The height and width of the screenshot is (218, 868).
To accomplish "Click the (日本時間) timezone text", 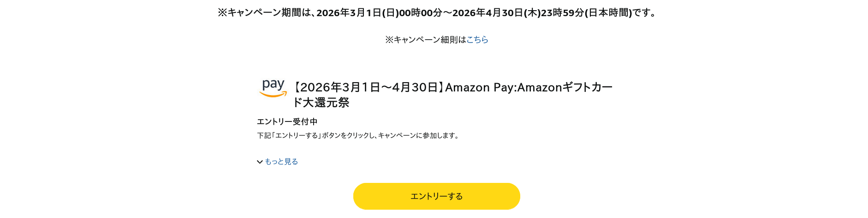I will click(x=608, y=13).
